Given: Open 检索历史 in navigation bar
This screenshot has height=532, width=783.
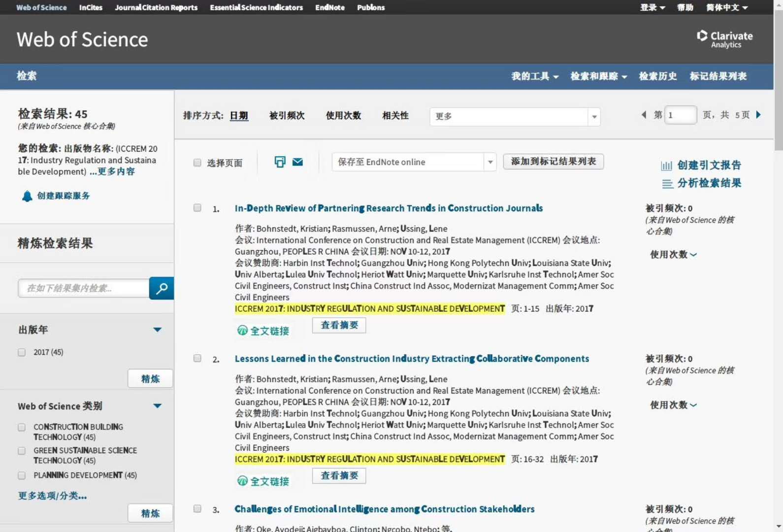Looking at the screenshot, I should pos(657,76).
